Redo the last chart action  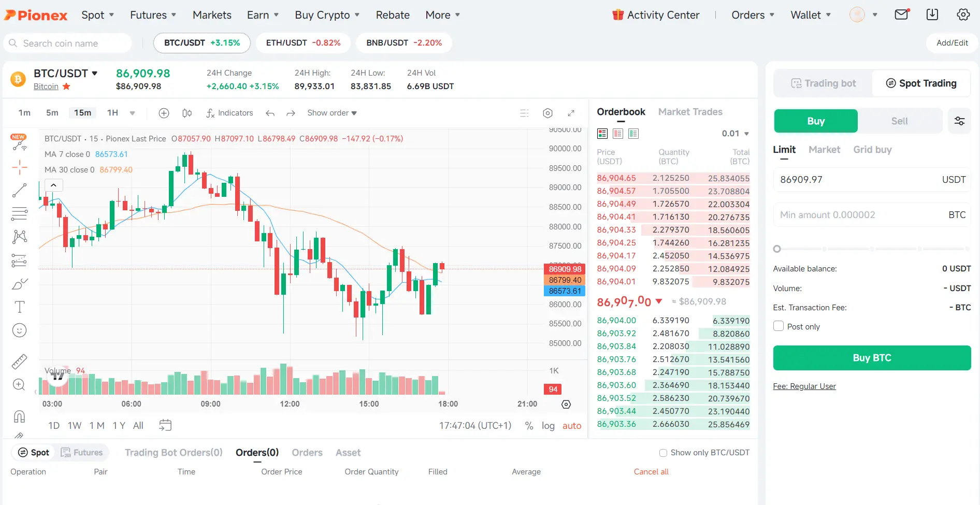(291, 113)
